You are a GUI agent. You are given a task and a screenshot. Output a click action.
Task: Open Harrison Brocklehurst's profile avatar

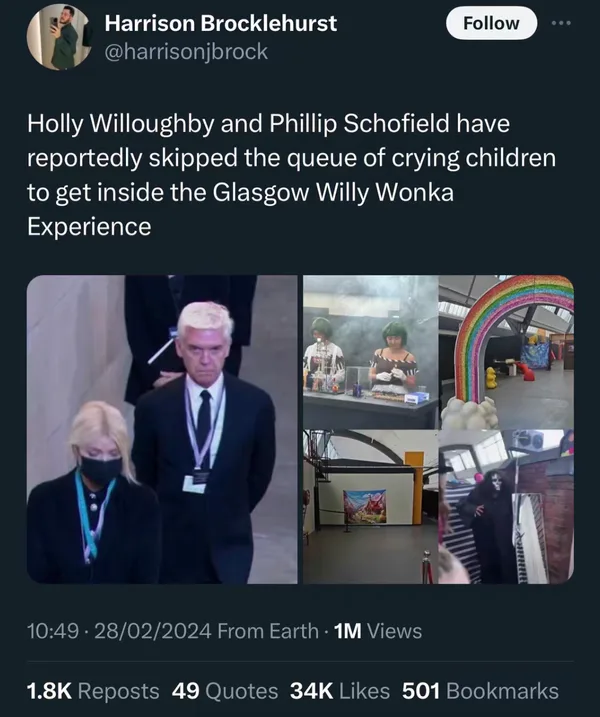58,37
